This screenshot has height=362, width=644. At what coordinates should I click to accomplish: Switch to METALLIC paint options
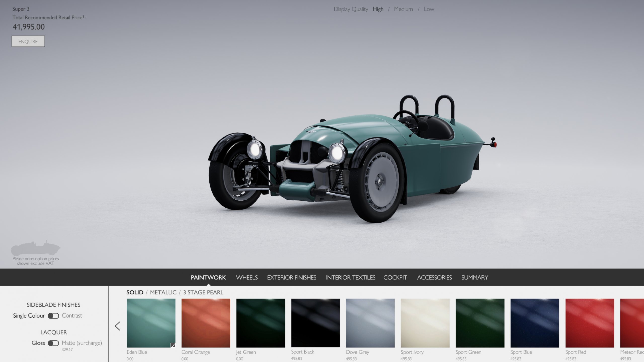tap(163, 292)
